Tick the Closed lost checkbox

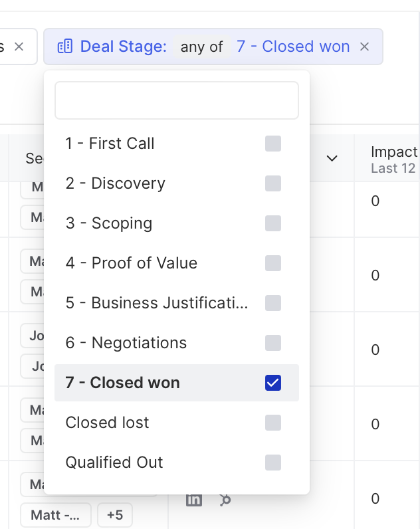(x=273, y=423)
